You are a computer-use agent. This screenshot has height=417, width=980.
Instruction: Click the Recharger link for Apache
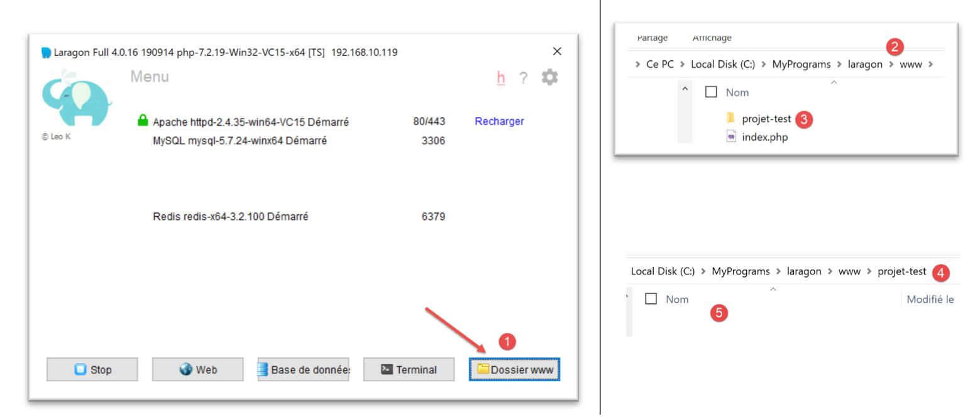click(499, 121)
